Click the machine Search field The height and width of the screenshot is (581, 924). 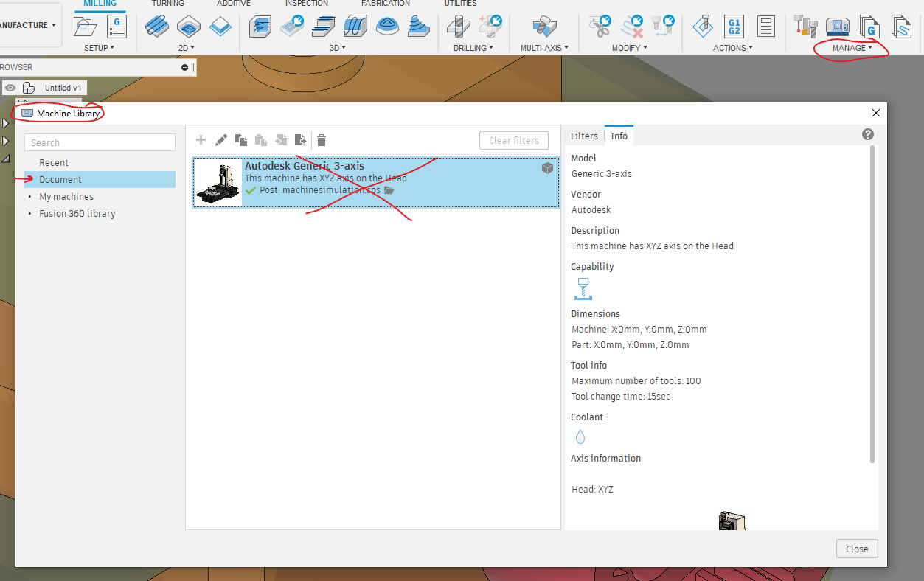pyautogui.click(x=100, y=142)
